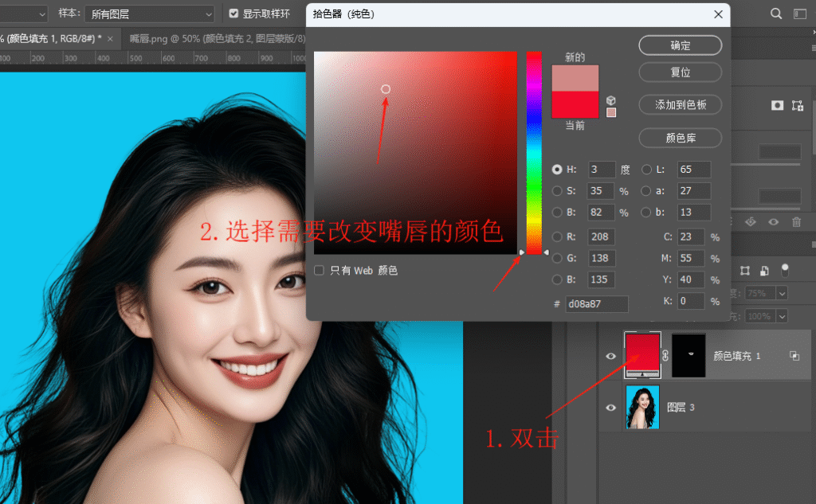
Task: Click the 图层 3 layer name
Action: coord(681,407)
